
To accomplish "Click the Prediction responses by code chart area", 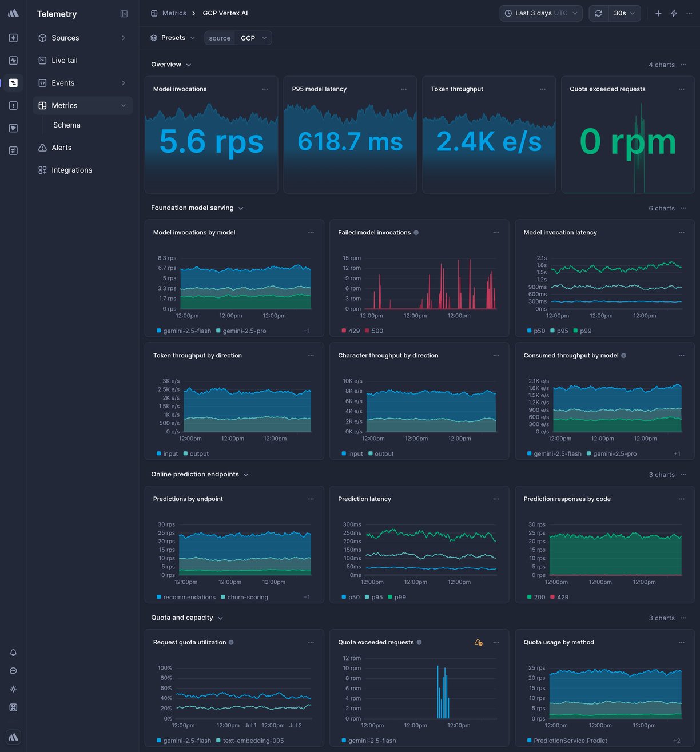I will (615, 550).
